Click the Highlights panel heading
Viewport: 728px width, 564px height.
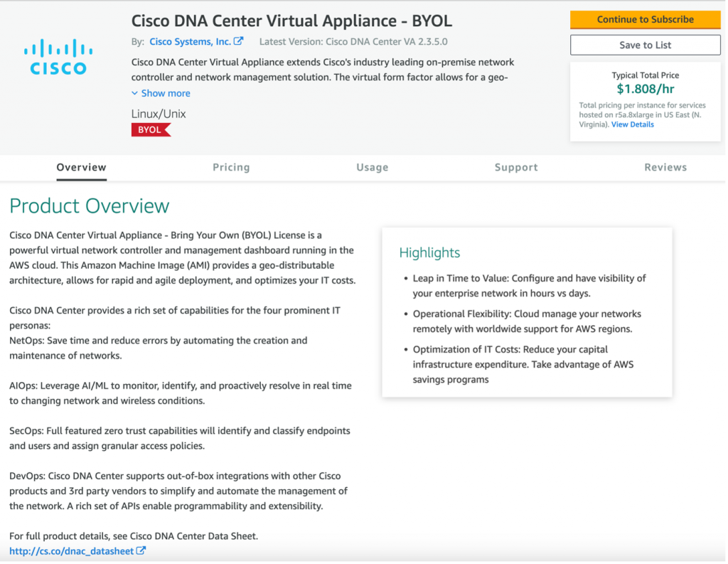[x=429, y=252]
